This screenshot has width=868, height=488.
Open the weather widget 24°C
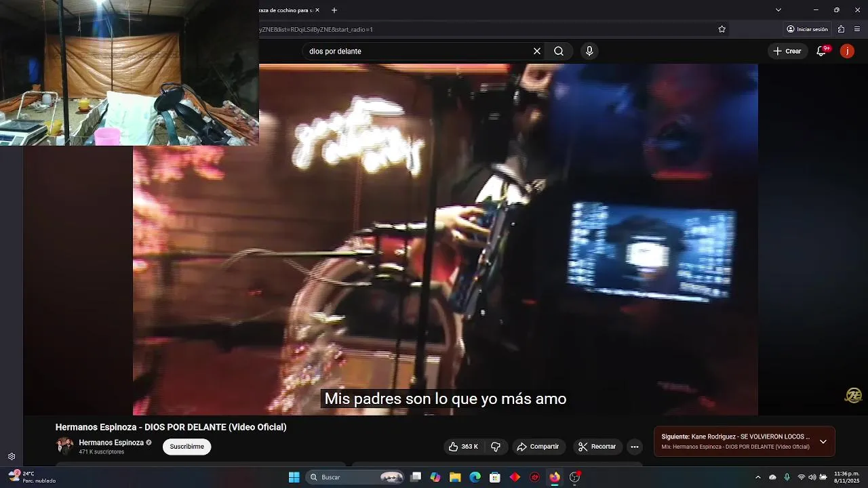tap(32, 477)
